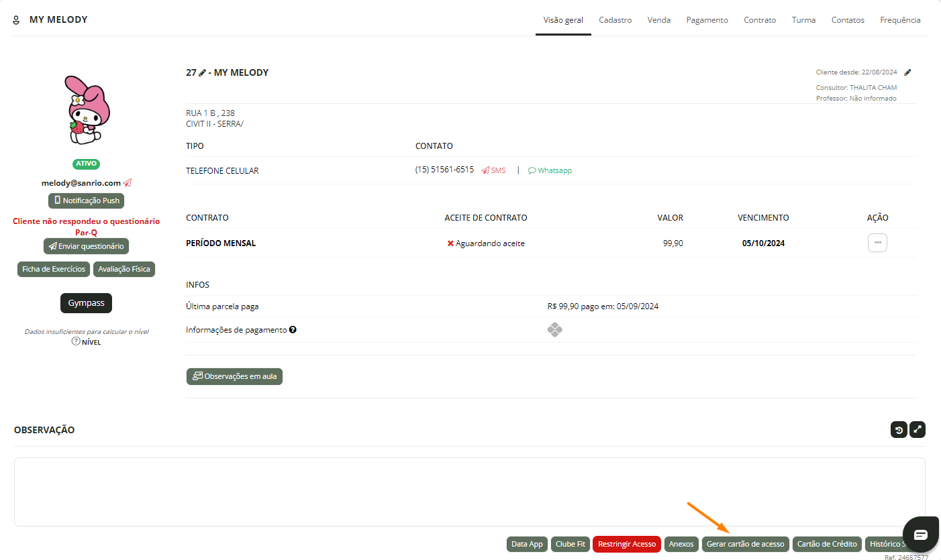Click the red Restringir Acesso button
Screen dimensions: 941x560
click(x=627, y=544)
